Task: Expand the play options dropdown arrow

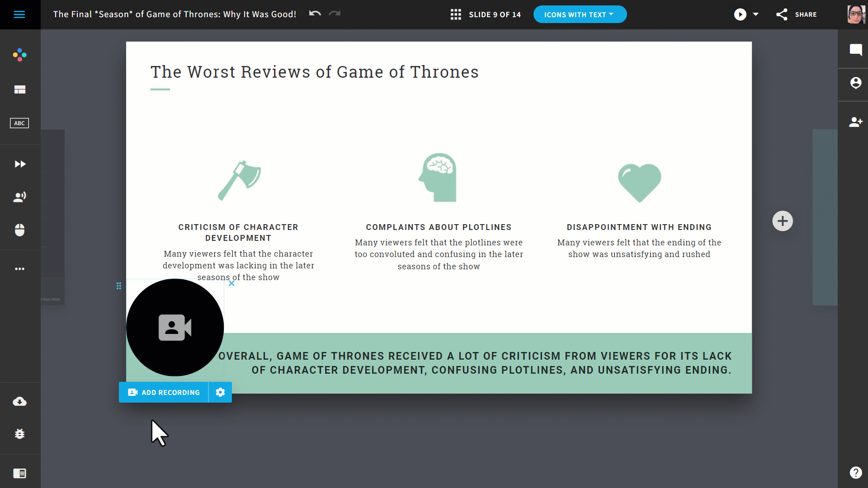Action: 755,14
